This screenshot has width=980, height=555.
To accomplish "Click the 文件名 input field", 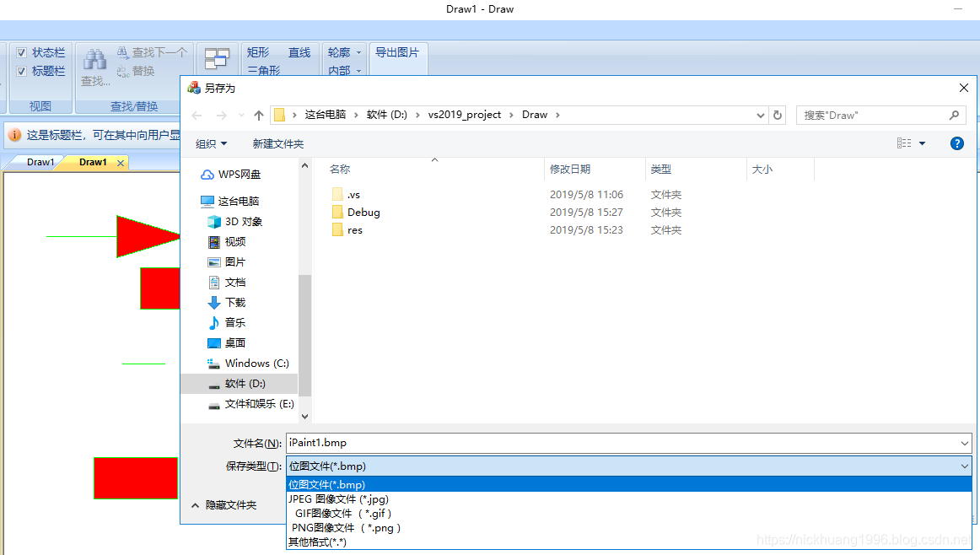I will 622,443.
